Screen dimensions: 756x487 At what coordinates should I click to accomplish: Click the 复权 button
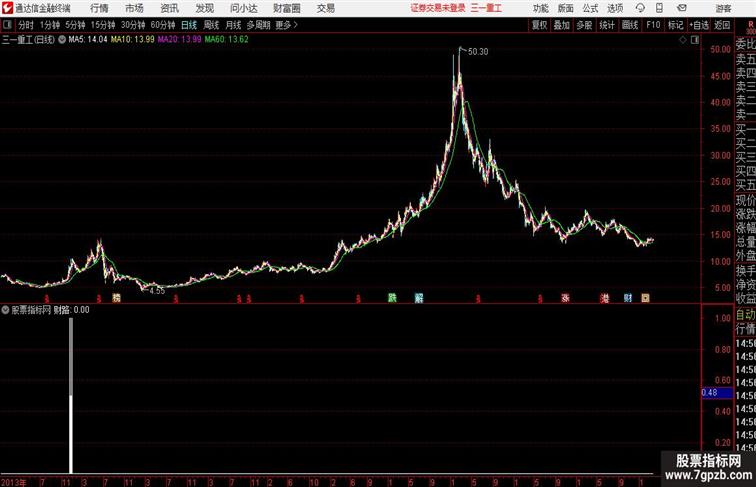point(540,25)
